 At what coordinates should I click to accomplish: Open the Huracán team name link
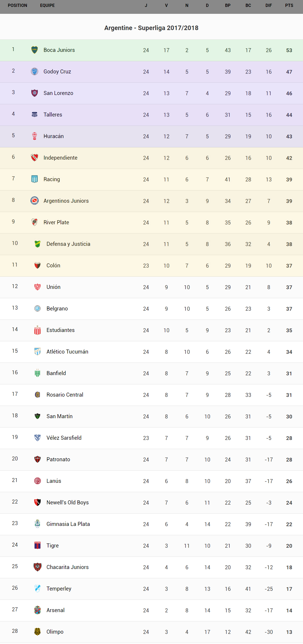[x=53, y=136]
